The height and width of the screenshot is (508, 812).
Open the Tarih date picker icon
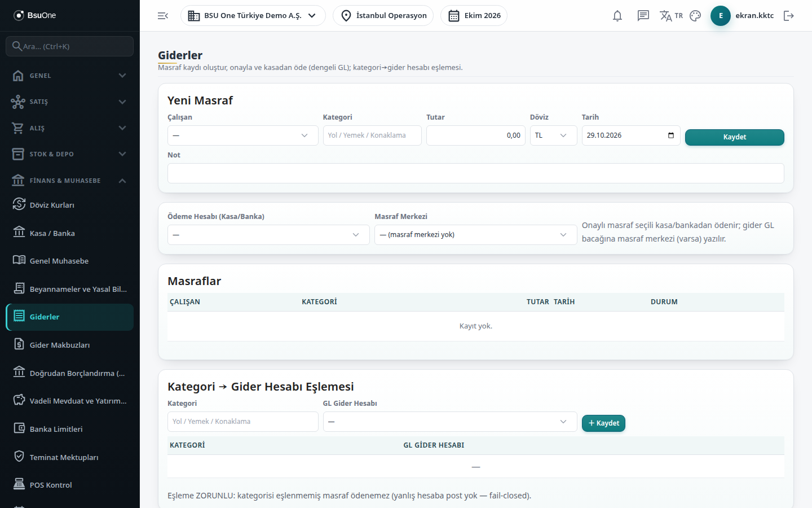pos(671,135)
